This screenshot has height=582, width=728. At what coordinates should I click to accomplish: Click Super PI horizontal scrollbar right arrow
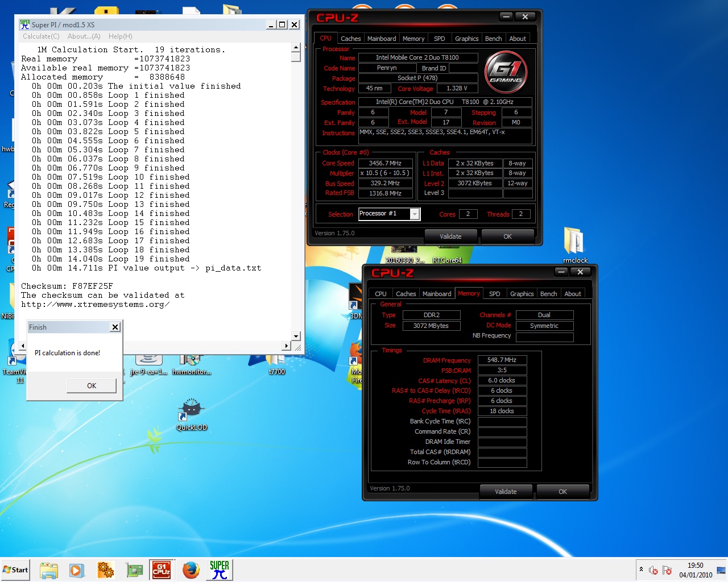pos(287,346)
